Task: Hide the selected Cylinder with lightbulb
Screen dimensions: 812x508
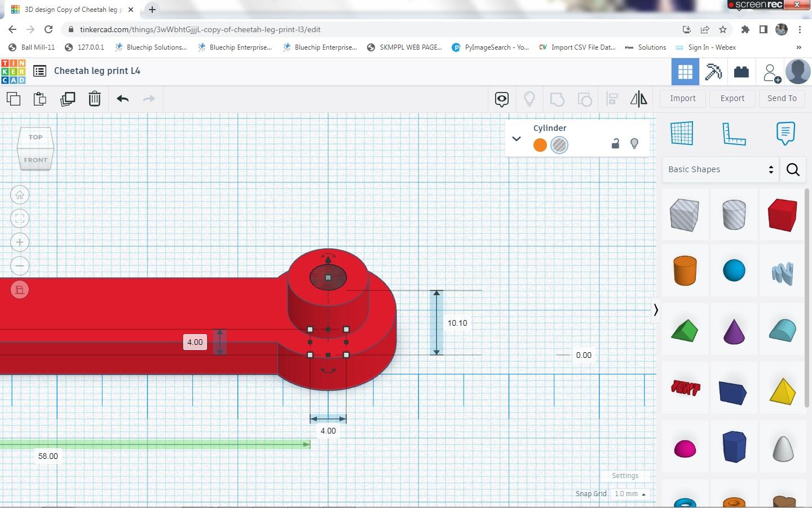Action: point(634,144)
